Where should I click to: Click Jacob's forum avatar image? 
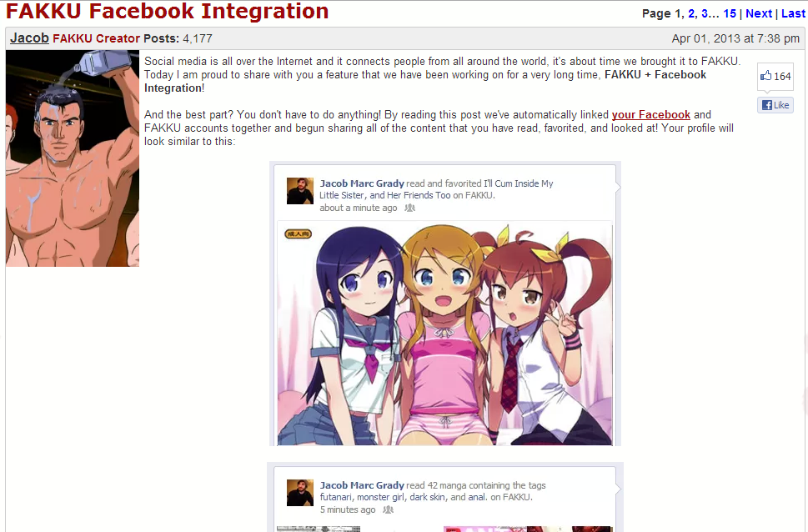click(x=73, y=158)
